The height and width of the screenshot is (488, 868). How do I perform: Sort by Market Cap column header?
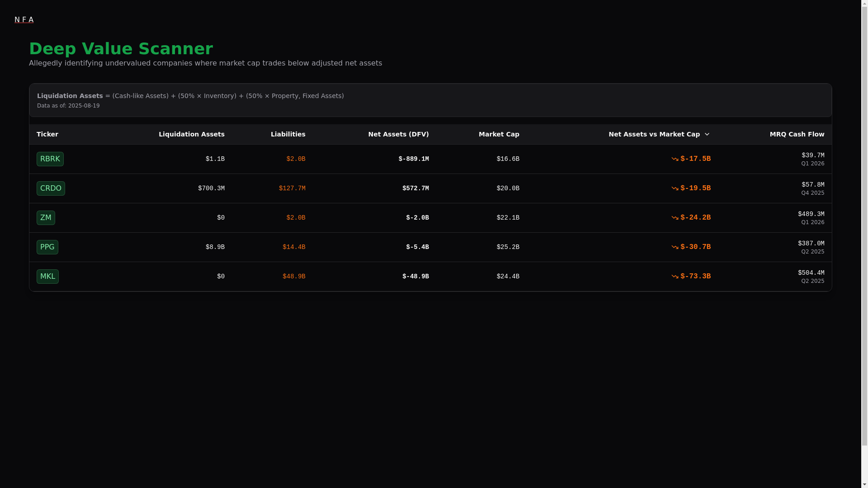pos(499,134)
